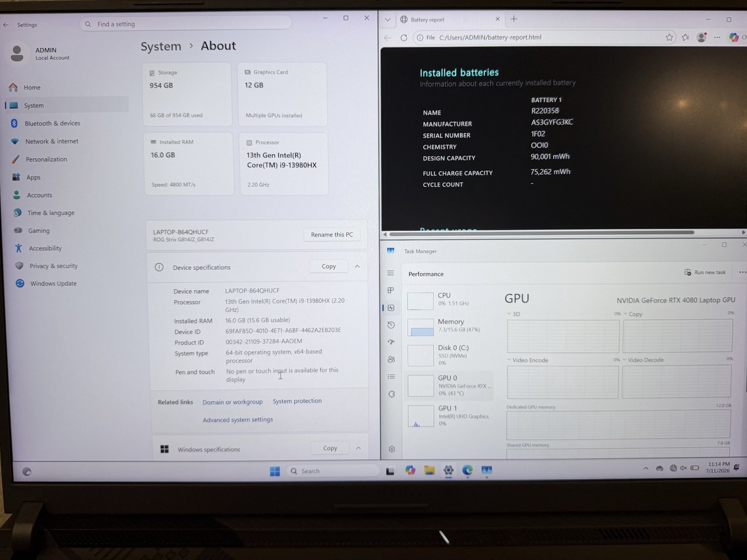Click the browser horizontal scrollbar
Screen dimensions: 747x560
click(x=542, y=233)
